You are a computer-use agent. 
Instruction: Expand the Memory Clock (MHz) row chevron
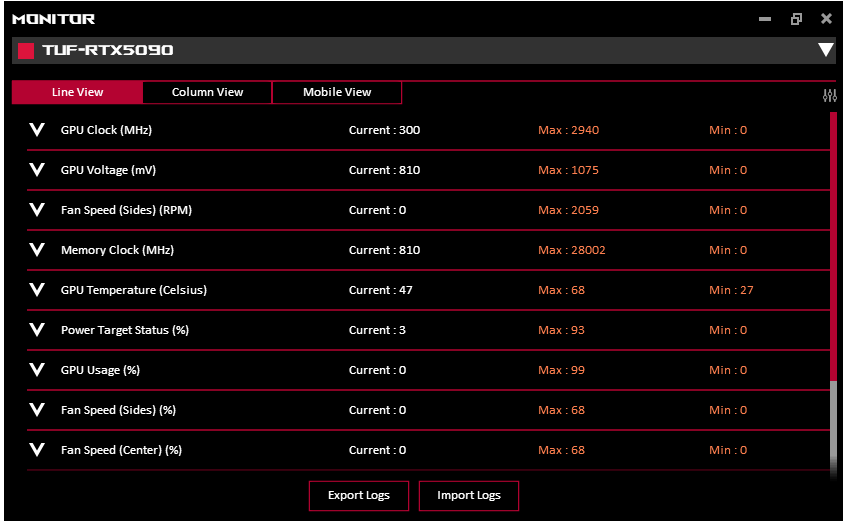point(37,249)
